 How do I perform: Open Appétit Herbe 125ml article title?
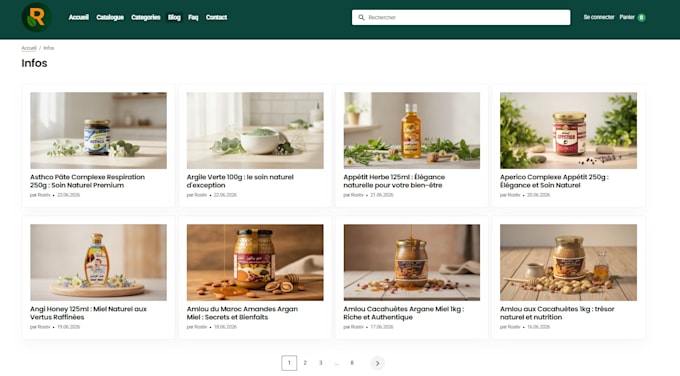tap(394, 181)
